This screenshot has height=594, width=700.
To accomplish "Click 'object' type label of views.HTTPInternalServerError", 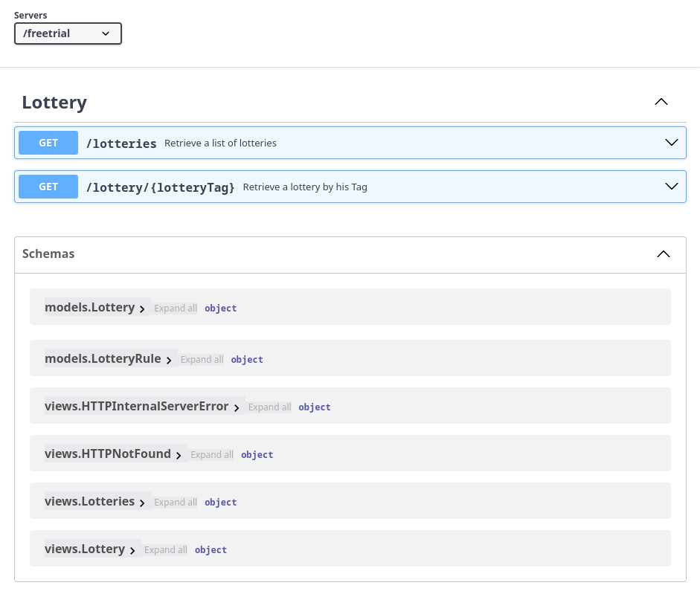I will click(315, 407).
